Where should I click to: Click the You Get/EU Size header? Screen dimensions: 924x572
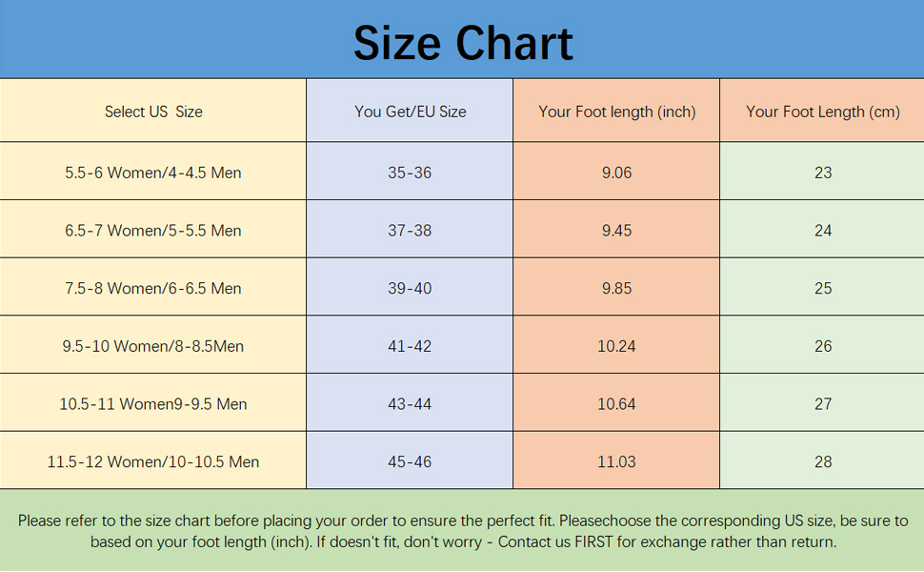(x=410, y=111)
